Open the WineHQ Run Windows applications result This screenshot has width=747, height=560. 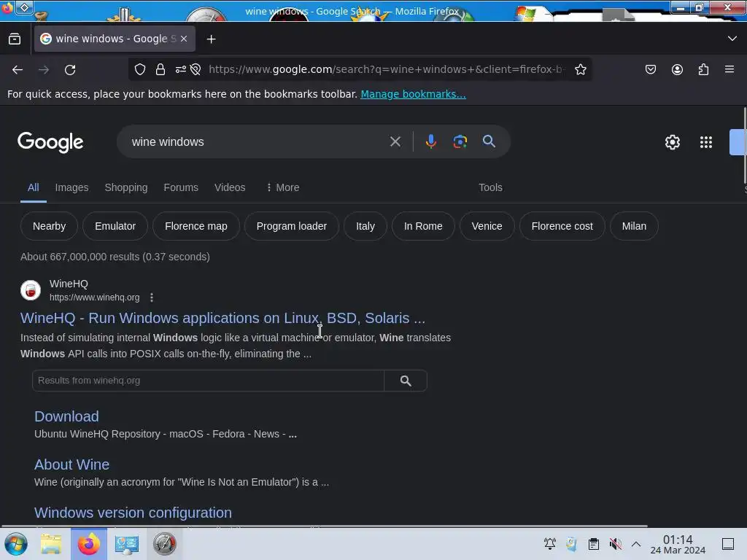tap(222, 318)
